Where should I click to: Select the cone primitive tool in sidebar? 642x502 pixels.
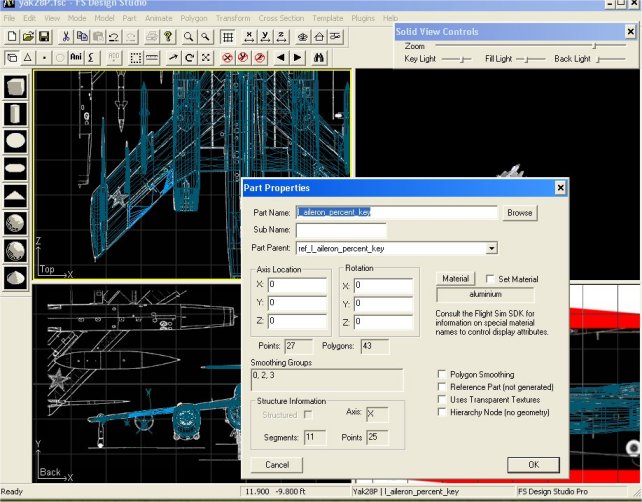click(16, 276)
